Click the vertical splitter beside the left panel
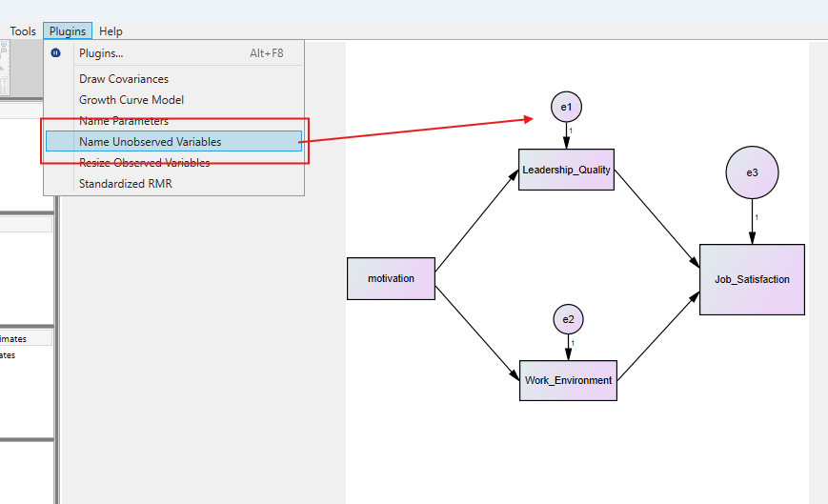The image size is (828, 504). 56,286
